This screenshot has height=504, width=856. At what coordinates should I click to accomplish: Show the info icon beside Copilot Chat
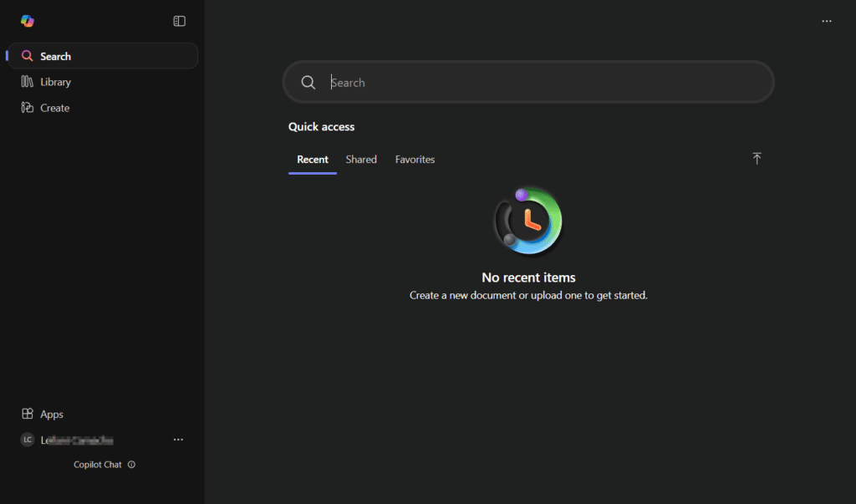[132, 465]
